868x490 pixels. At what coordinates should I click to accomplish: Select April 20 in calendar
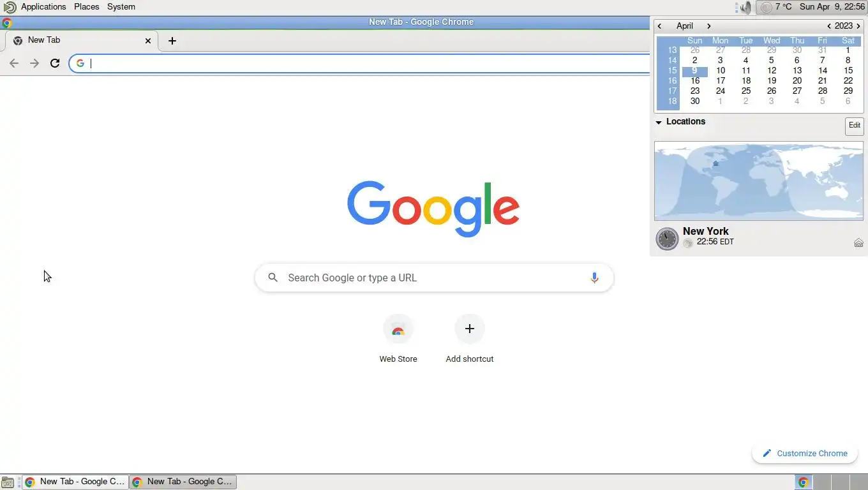[797, 81]
